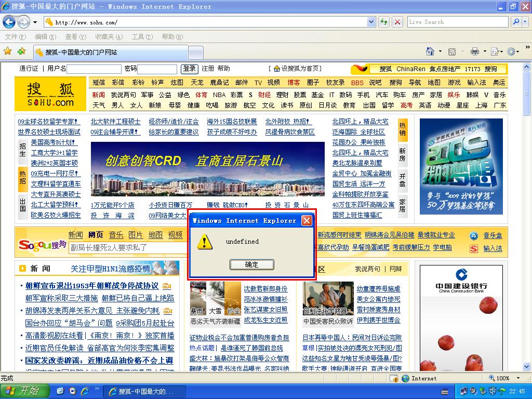Click the 密码 password field
The width and height of the screenshot is (532, 399).
coord(157,69)
